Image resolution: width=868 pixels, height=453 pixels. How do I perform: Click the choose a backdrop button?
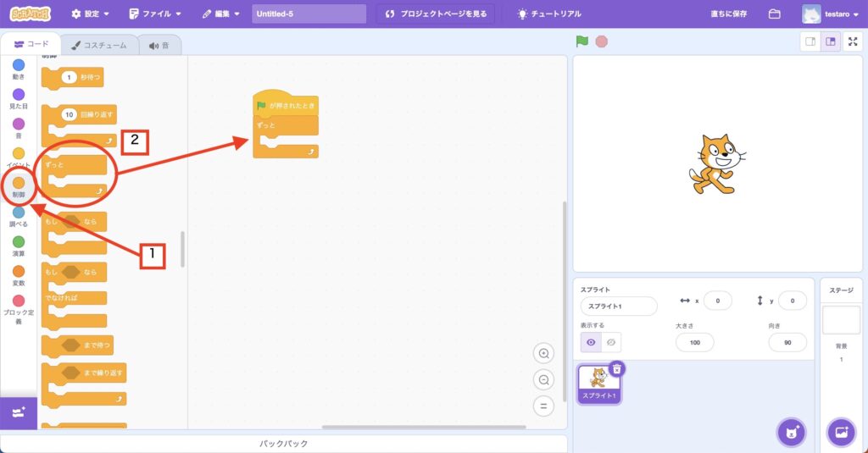(x=841, y=432)
